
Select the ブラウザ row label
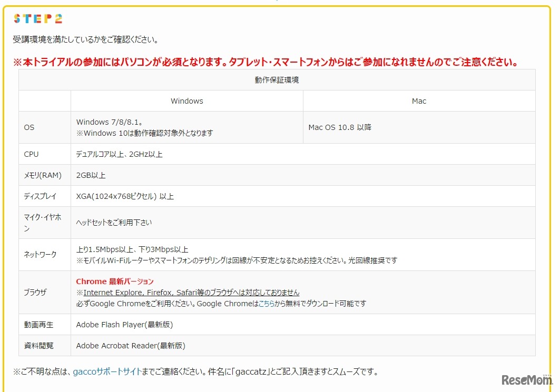35,292
